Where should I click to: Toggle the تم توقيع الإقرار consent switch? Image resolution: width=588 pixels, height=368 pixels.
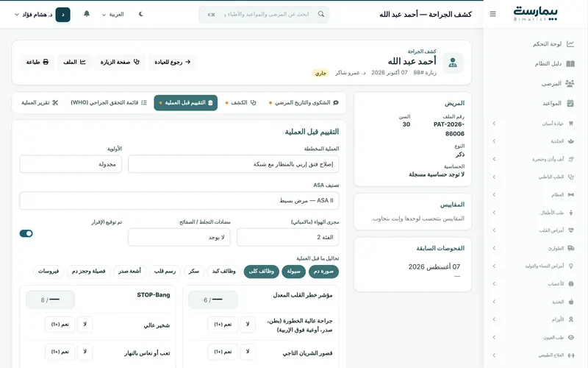pos(26,233)
